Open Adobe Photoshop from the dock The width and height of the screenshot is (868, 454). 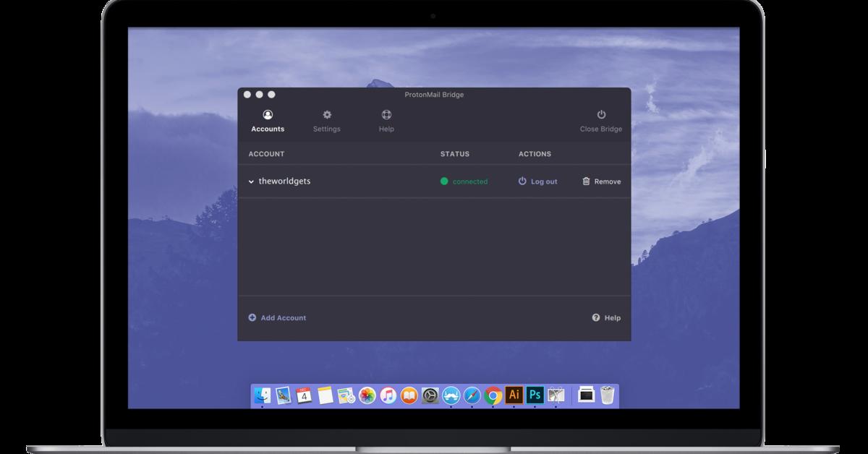click(x=535, y=395)
